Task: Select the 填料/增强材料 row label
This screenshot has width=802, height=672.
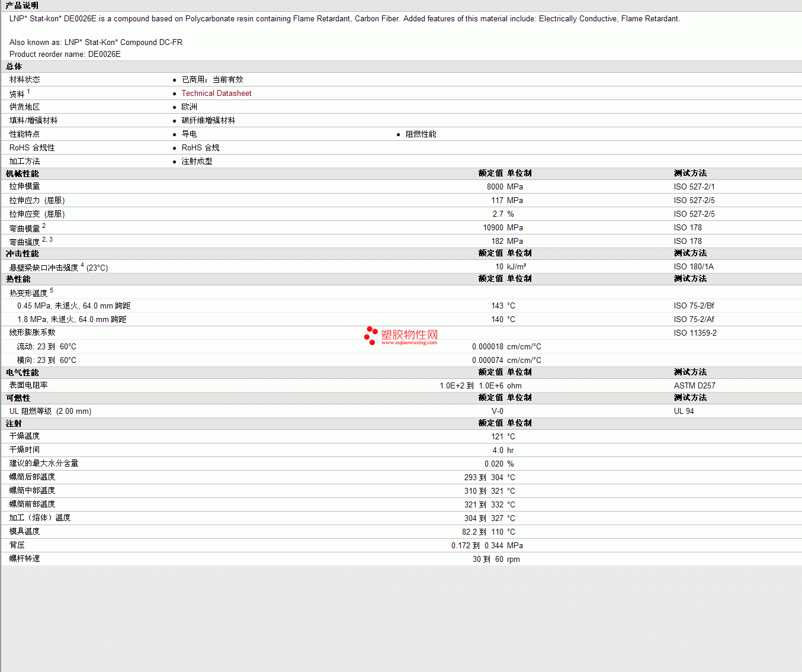Action: click(33, 120)
